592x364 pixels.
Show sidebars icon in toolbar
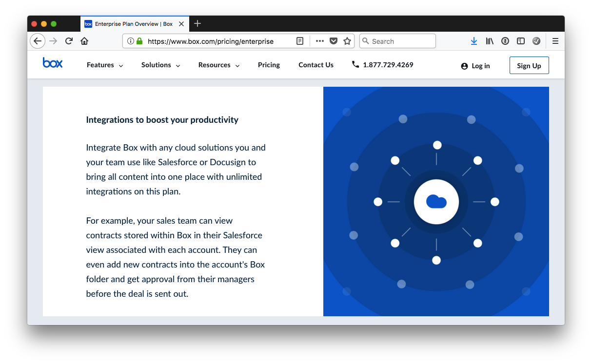[x=521, y=41]
